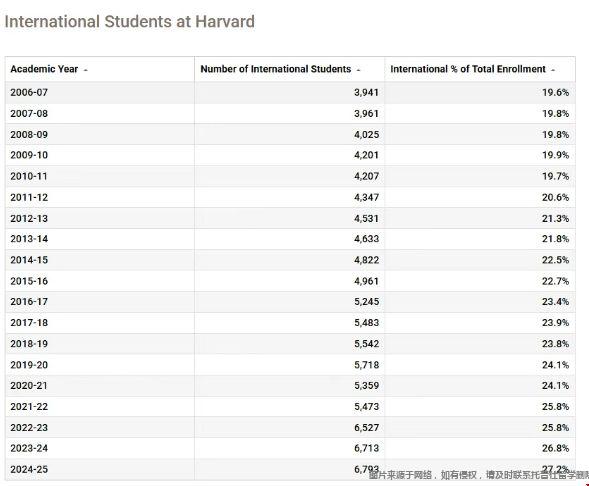
Task: Click the 6,713 student count value
Action: click(x=366, y=448)
